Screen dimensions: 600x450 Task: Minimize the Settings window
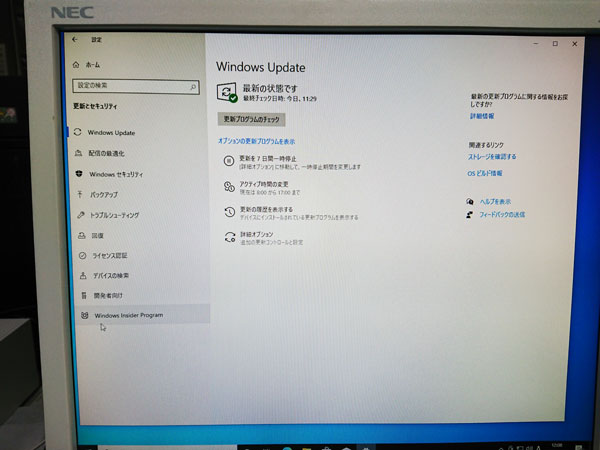click(536, 44)
